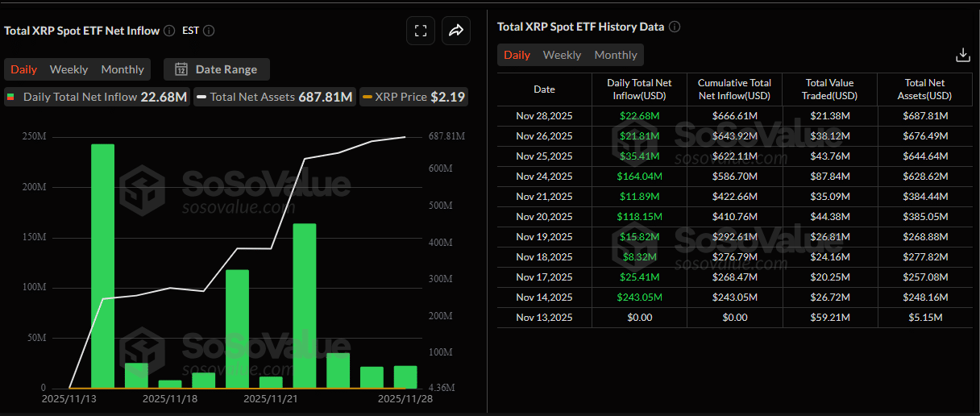The height and width of the screenshot is (416, 980).
Task: Open fullscreen view of the chart
Action: pos(420,31)
